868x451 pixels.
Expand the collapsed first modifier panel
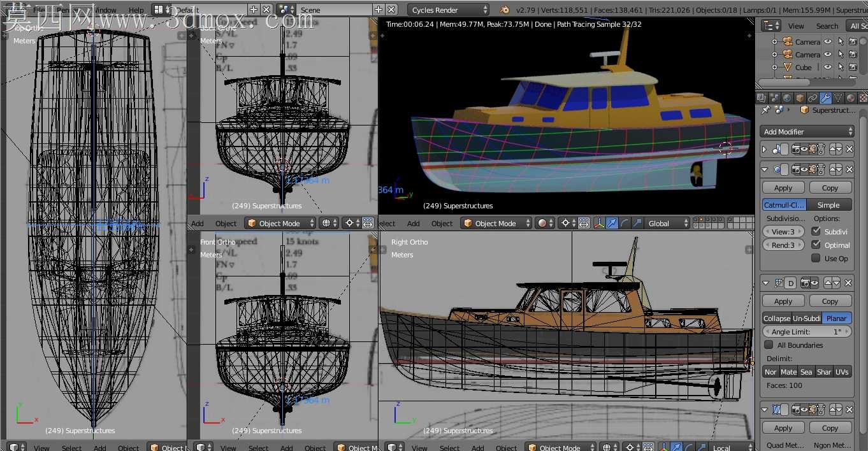point(764,150)
